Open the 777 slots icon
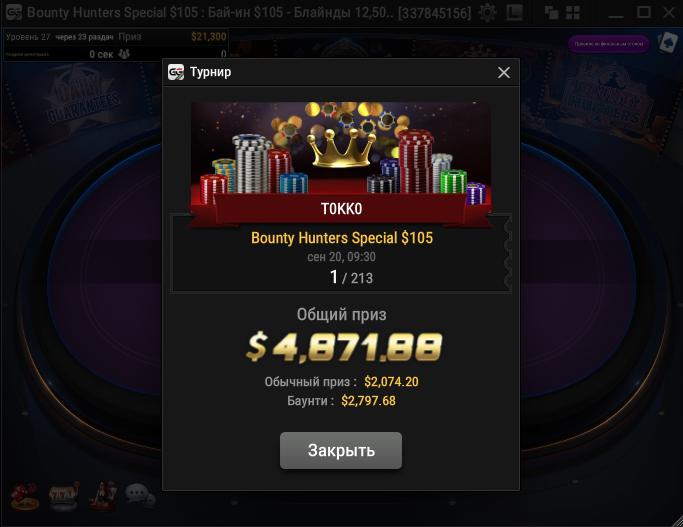The width and height of the screenshot is (683, 527). point(63,496)
